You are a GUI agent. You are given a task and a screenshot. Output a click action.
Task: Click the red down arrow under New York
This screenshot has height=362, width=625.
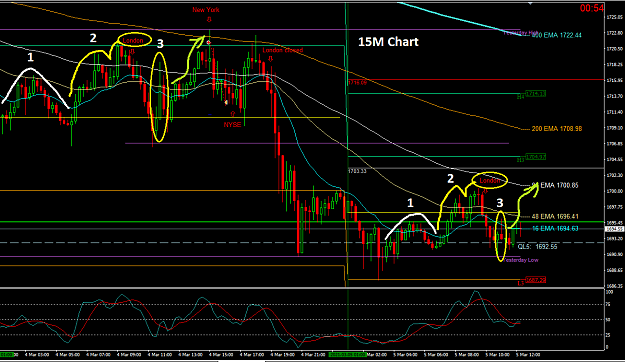[x=208, y=19]
